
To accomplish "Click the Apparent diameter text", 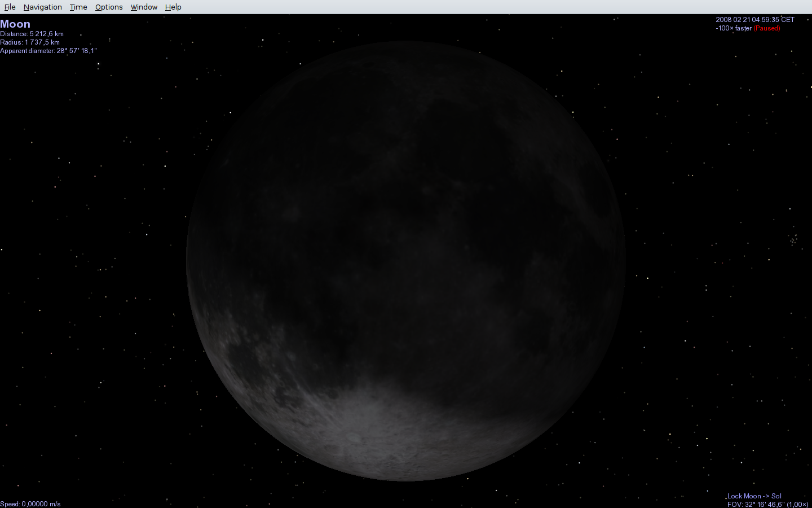I will [48, 51].
